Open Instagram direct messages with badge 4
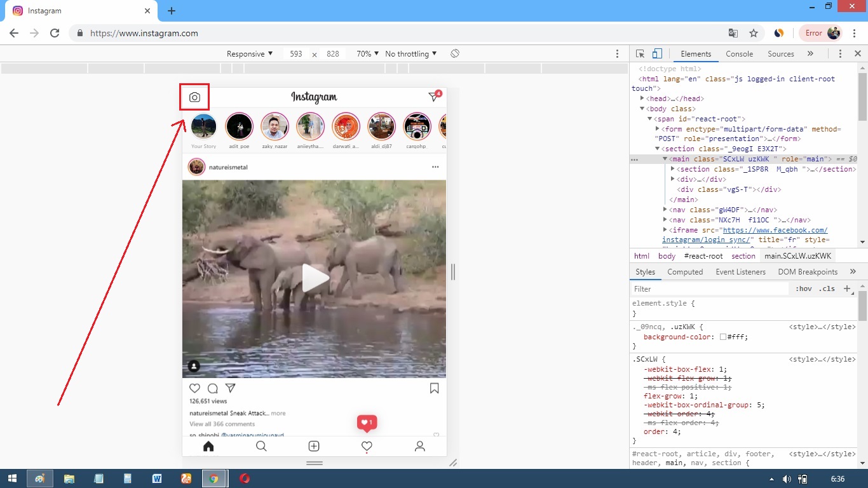868x488 pixels. tap(435, 96)
